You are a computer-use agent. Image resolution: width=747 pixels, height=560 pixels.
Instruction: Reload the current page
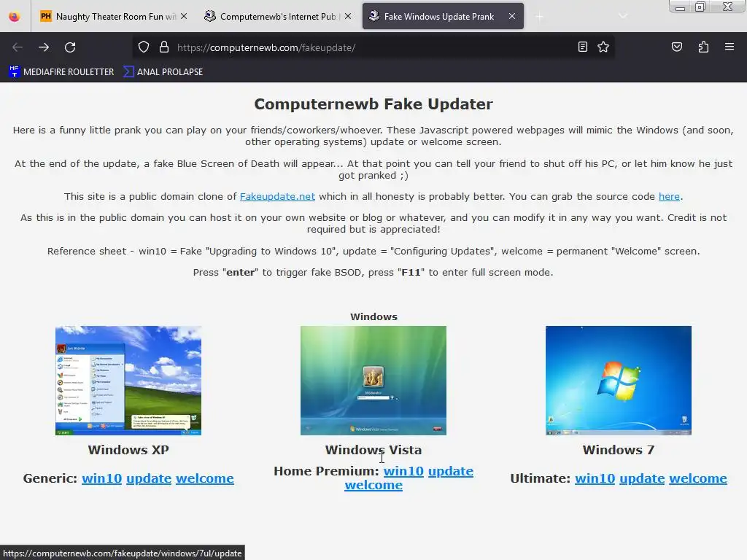click(70, 47)
